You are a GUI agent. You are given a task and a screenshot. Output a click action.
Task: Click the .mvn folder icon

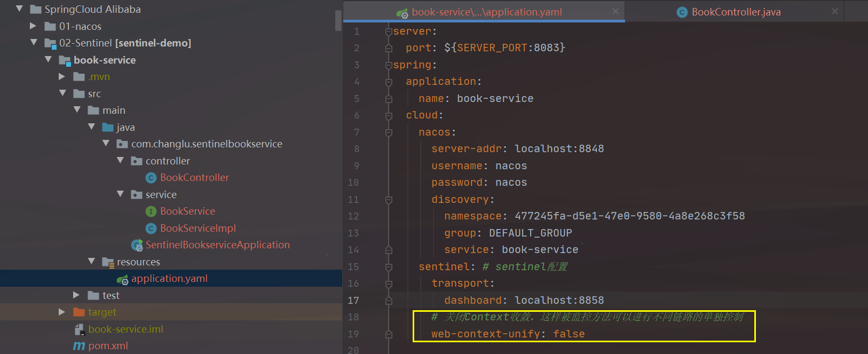coord(79,77)
